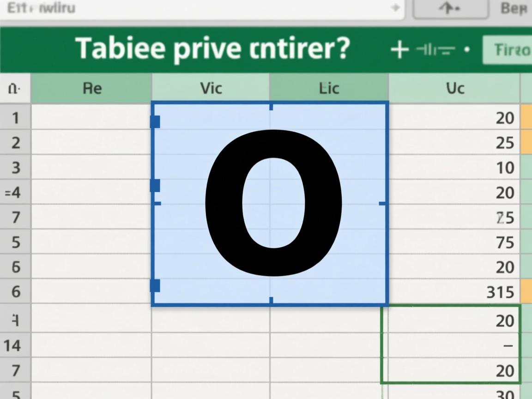Select the Re column header

[91, 88]
